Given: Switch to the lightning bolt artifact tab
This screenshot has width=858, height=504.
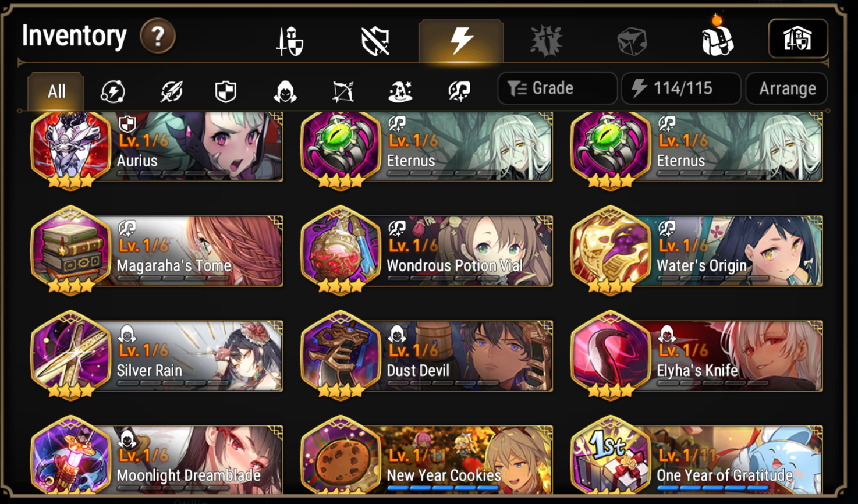Looking at the screenshot, I should (x=461, y=40).
